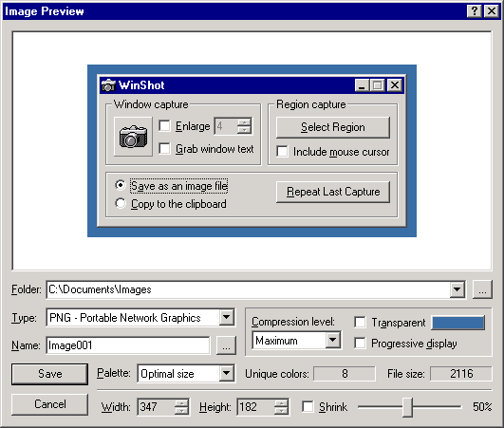Check the Shrink option
The width and height of the screenshot is (504, 428).
pyautogui.click(x=308, y=406)
